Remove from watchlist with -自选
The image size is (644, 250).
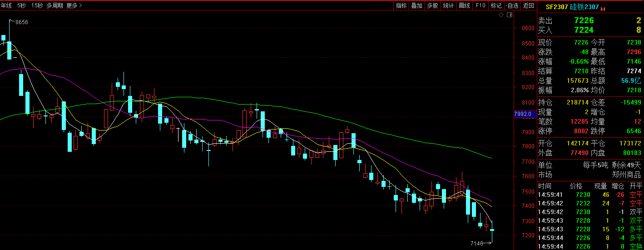(512, 5)
